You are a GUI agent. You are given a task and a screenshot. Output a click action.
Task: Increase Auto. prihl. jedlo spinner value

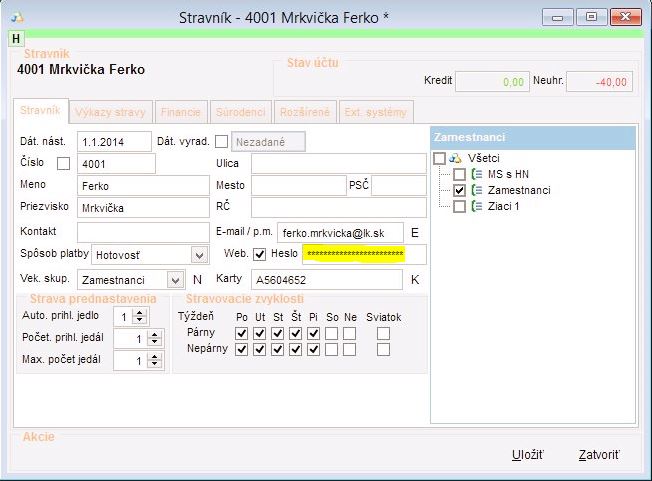(x=139, y=312)
